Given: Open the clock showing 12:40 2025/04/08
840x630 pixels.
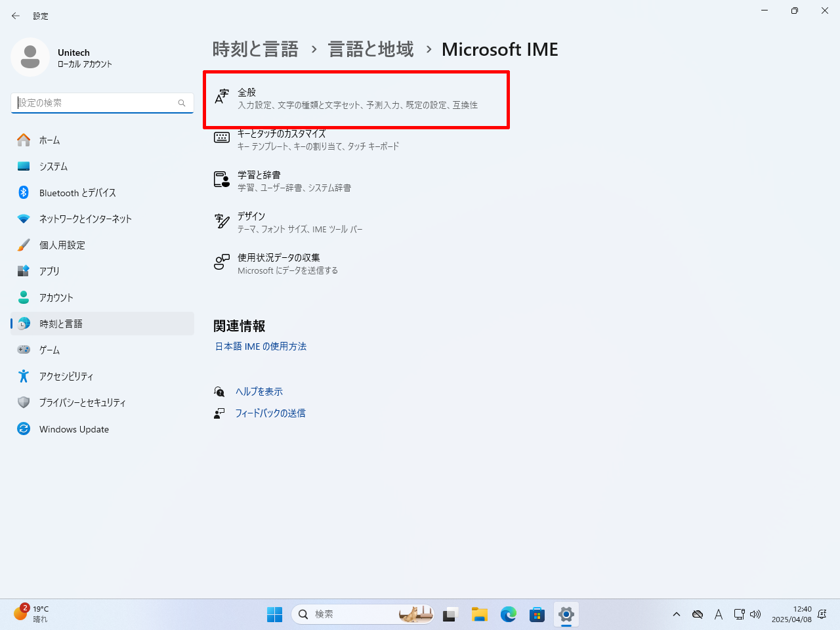Looking at the screenshot, I should pyautogui.click(x=791, y=614).
